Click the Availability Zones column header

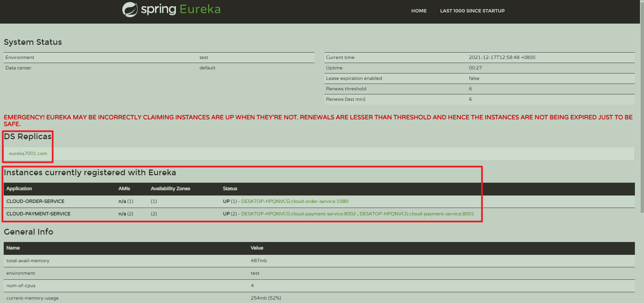170,189
